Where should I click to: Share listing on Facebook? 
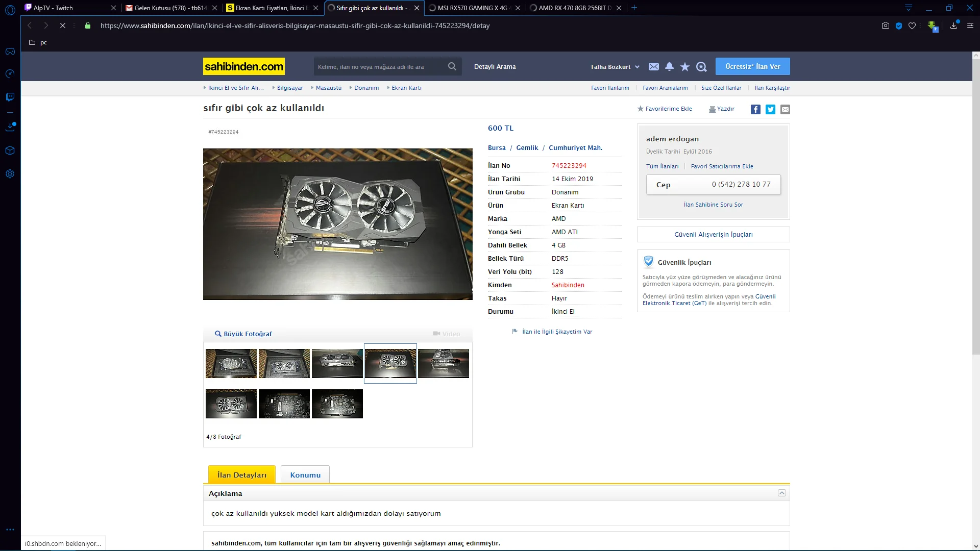tap(755, 109)
